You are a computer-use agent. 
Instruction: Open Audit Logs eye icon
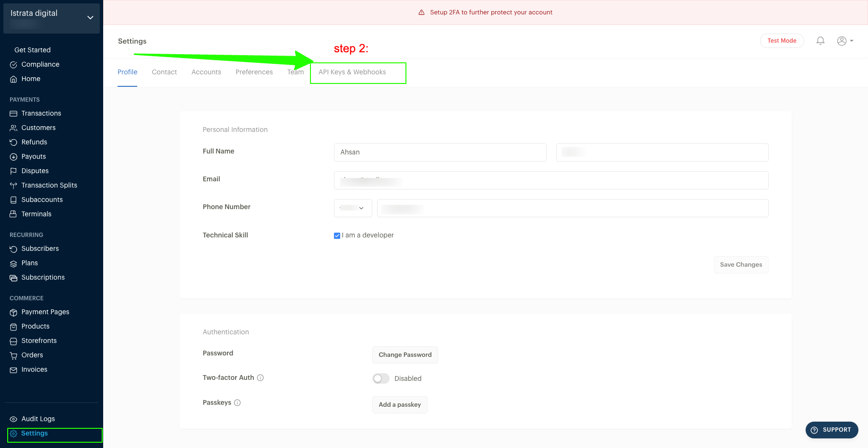coord(13,419)
